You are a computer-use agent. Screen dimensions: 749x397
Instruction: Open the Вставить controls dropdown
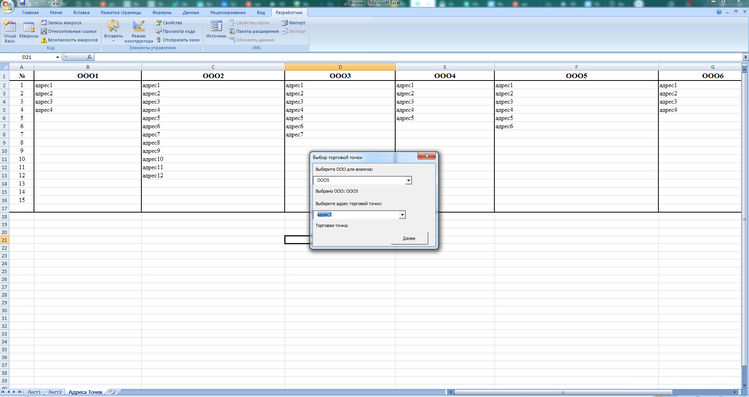(113, 31)
